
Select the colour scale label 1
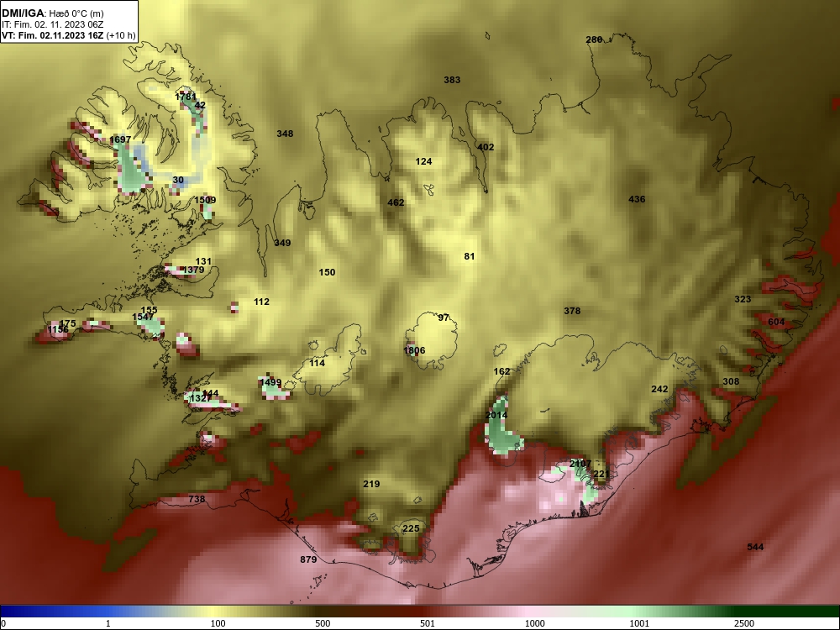108,623
